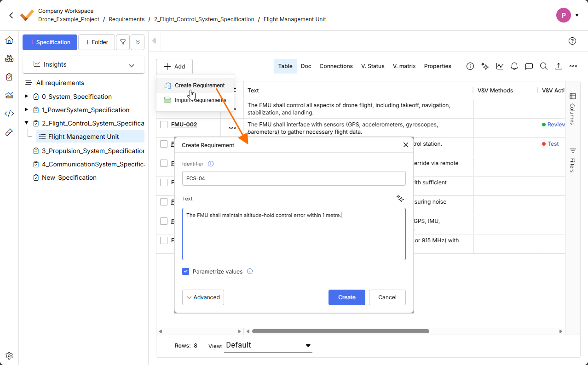Choose Import Requirements from the Add menu
The image size is (588, 365).
[200, 100]
